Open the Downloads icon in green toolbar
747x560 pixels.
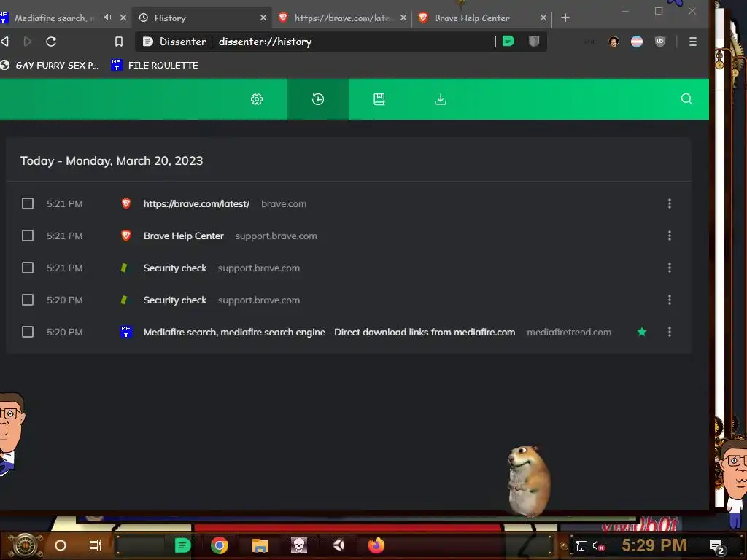tap(441, 99)
